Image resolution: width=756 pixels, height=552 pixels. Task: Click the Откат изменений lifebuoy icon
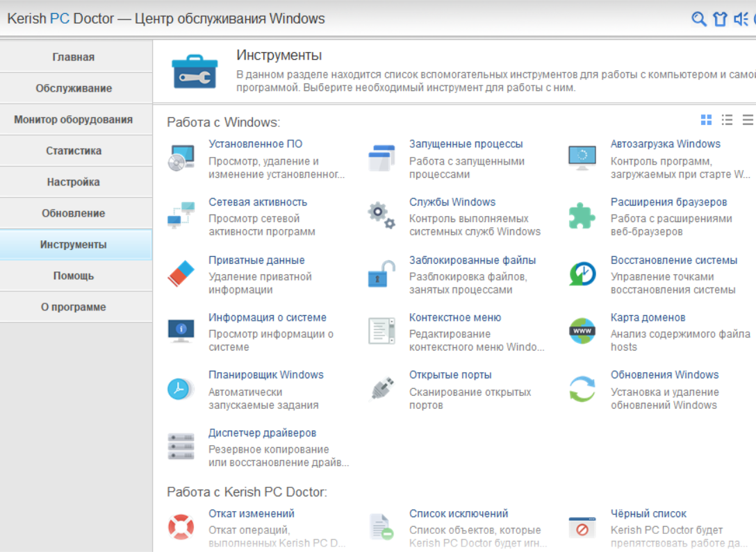pyautogui.click(x=181, y=527)
